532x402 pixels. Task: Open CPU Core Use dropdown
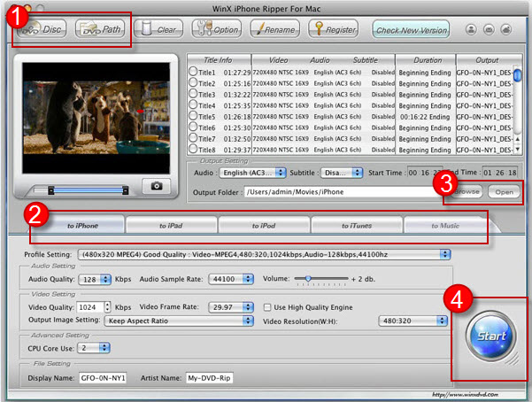coord(94,348)
